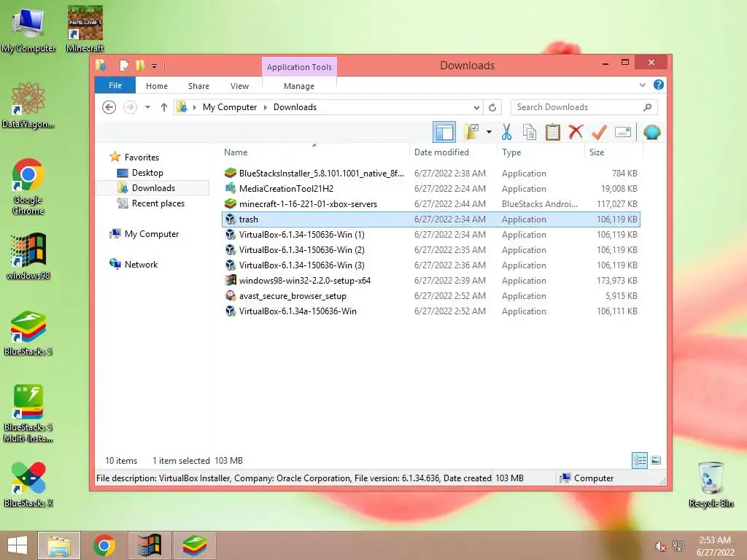Select minecraft-1-16-221-01-xbox-servers file
The height and width of the screenshot is (560, 747).
(x=430, y=204)
